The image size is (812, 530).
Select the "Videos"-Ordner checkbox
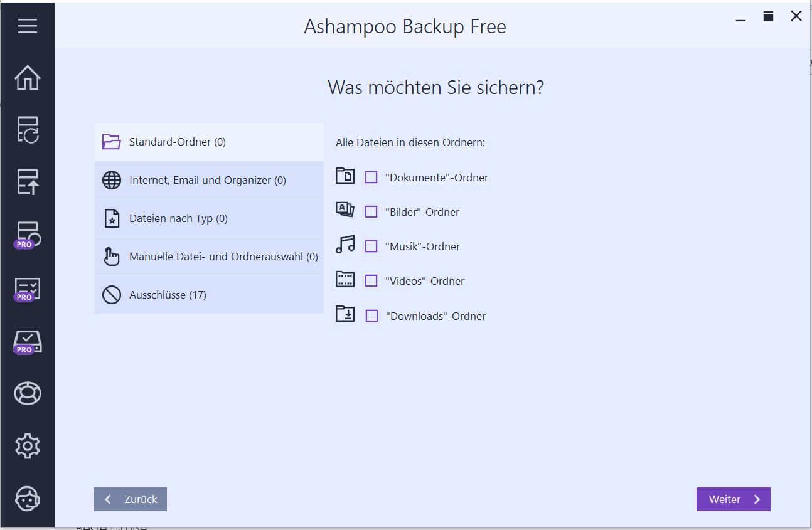click(x=371, y=281)
